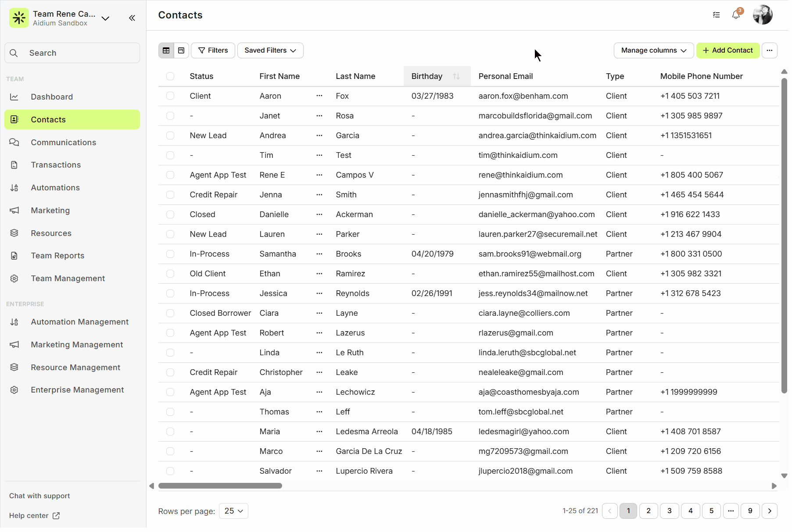The height and width of the screenshot is (532, 792).
Task: Open user profile avatar
Action: [x=762, y=15]
